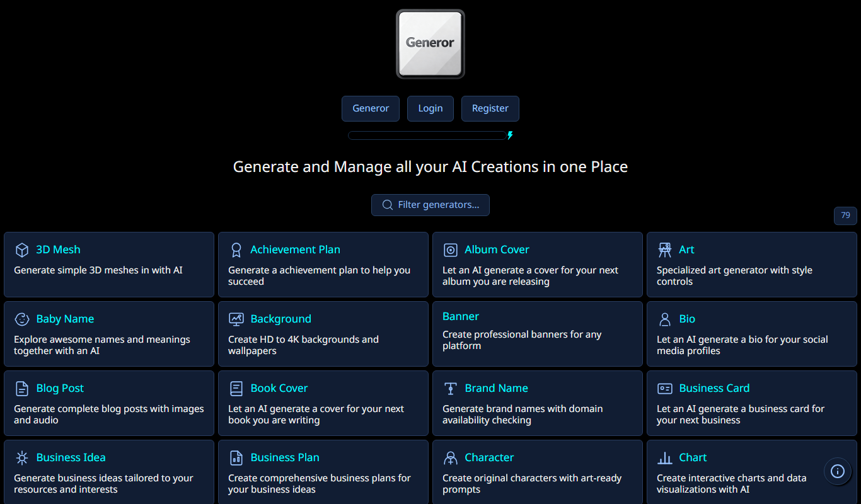Click the Book Cover book icon
Image resolution: width=861 pixels, height=504 pixels.
point(236,389)
